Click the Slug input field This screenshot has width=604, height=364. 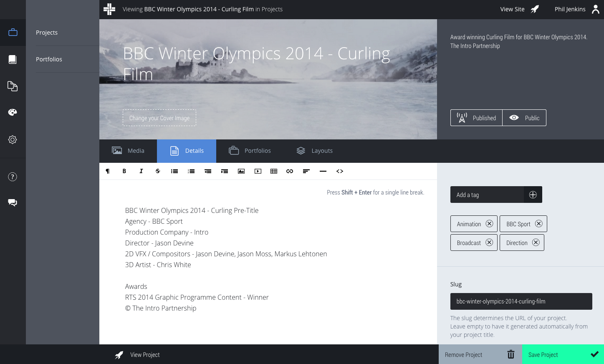[521, 301]
